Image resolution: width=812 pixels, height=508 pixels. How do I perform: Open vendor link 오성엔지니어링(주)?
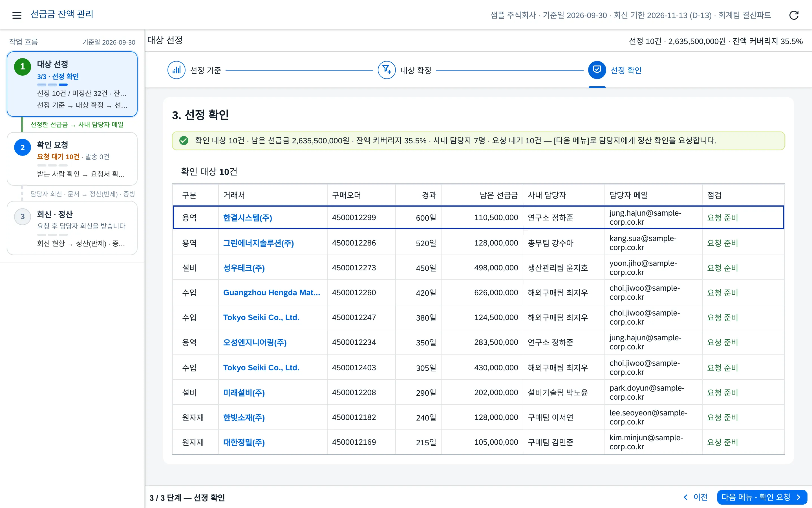tap(255, 342)
